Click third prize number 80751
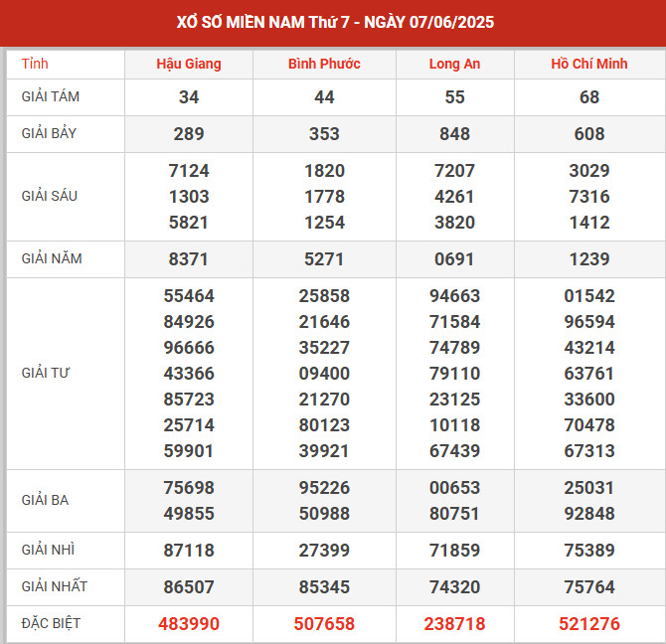The height and width of the screenshot is (644, 666). (454, 514)
